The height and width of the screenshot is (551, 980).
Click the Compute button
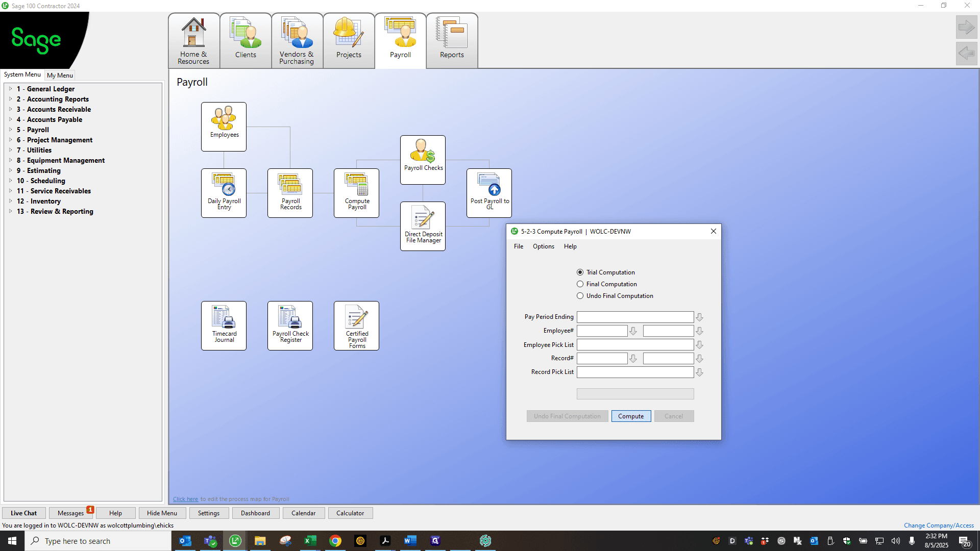point(631,416)
